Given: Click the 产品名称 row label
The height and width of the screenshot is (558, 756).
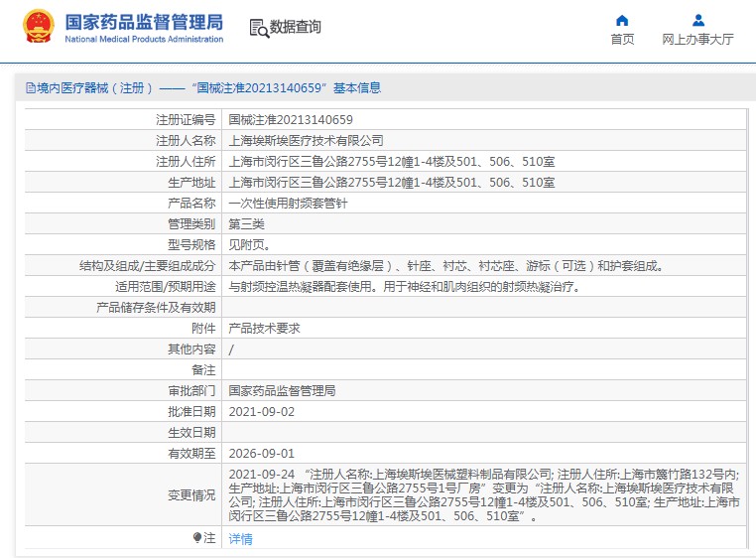Looking at the screenshot, I should pyautogui.click(x=191, y=204).
